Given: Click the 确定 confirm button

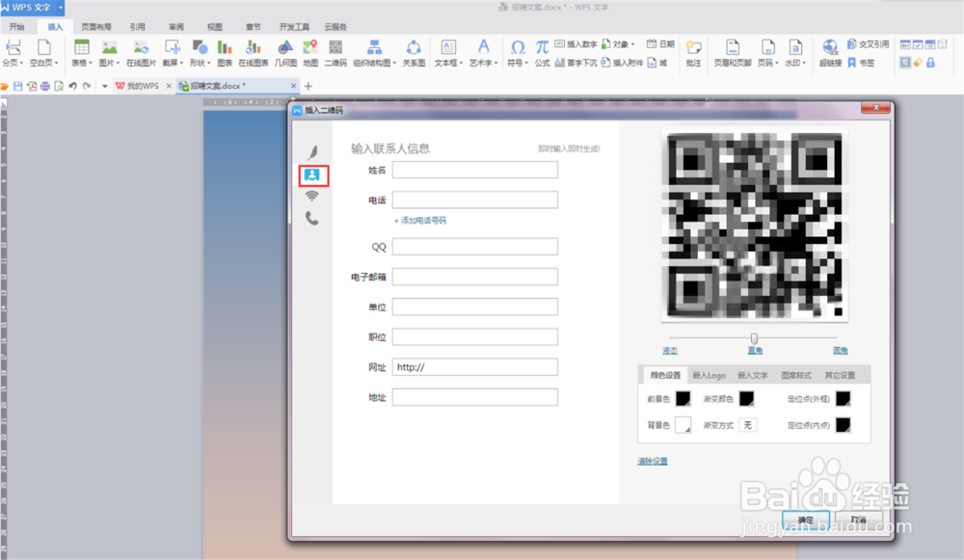Looking at the screenshot, I should (x=806, y=520).
